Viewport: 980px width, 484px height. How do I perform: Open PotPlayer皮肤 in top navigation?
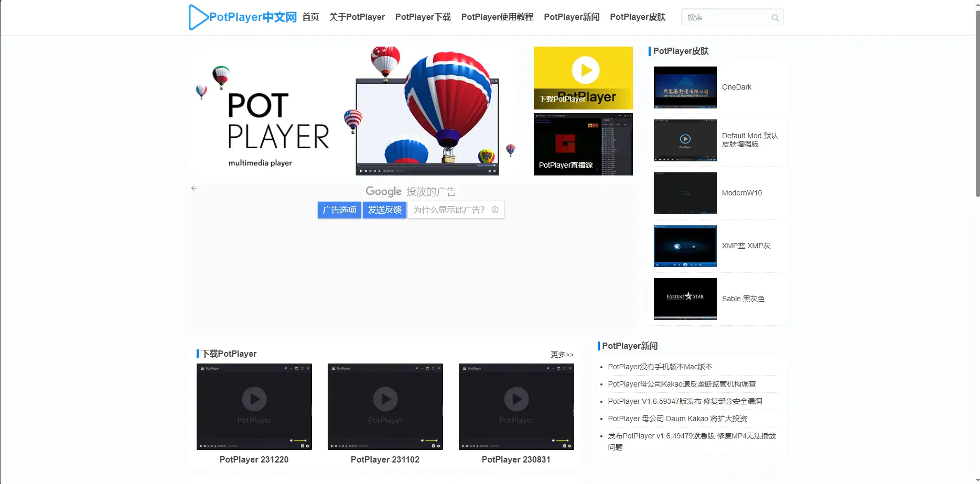pyautogui.click(x=638, y=17)
